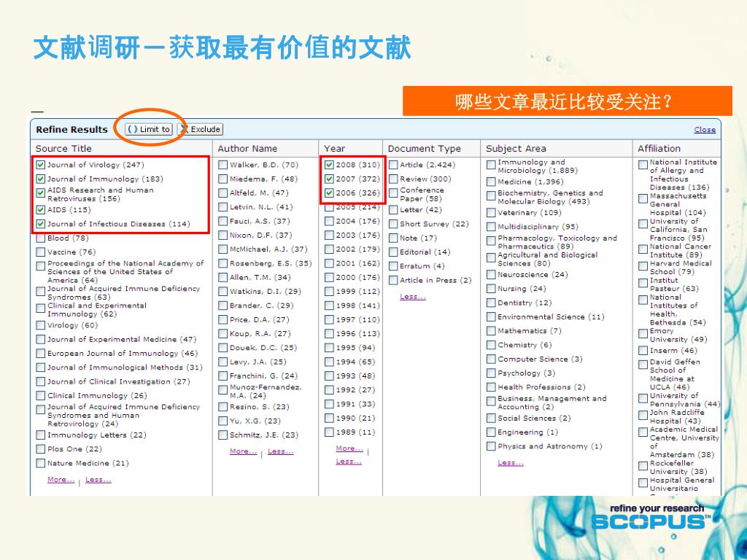Check author Schmitz, J.E. (23)
Viewport: 747px width, 560px height.
pos(222,435)
